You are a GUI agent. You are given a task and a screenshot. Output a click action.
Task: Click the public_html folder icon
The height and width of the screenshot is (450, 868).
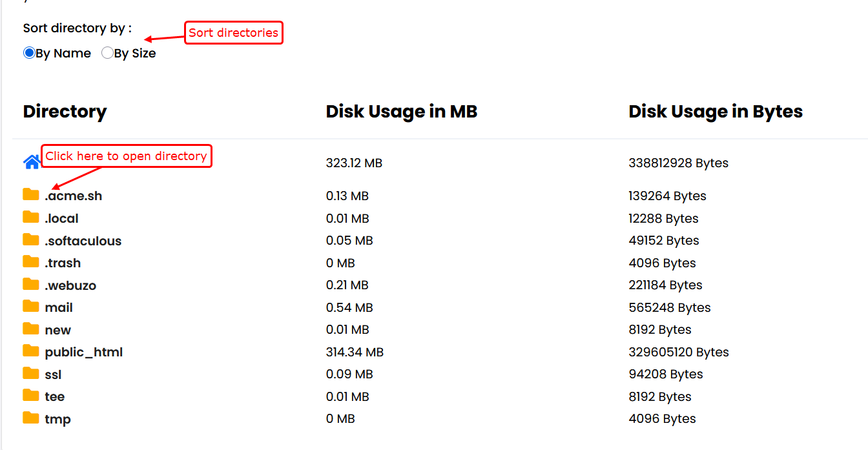(31, 351)
